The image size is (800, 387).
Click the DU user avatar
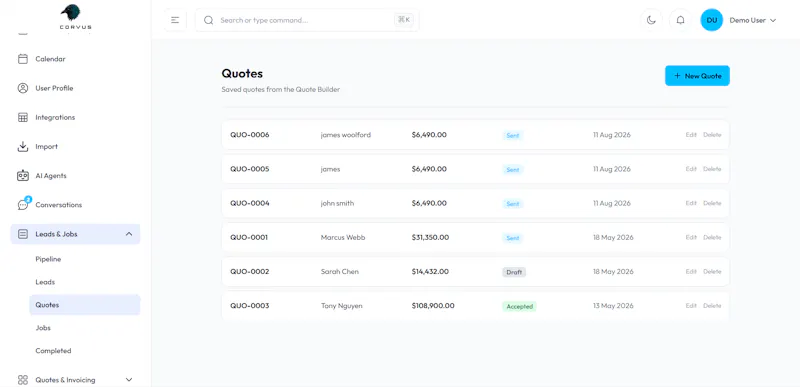pyautogui.click(x=711, y=20)
